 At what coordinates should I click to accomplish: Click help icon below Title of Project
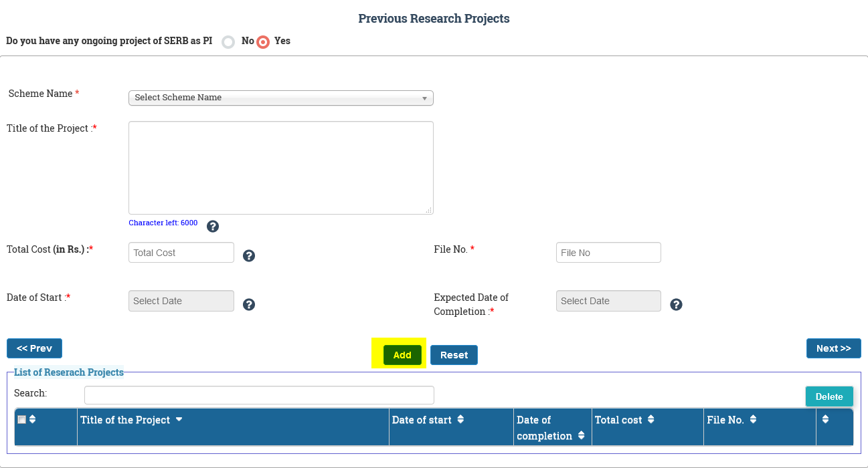(213, 226)
